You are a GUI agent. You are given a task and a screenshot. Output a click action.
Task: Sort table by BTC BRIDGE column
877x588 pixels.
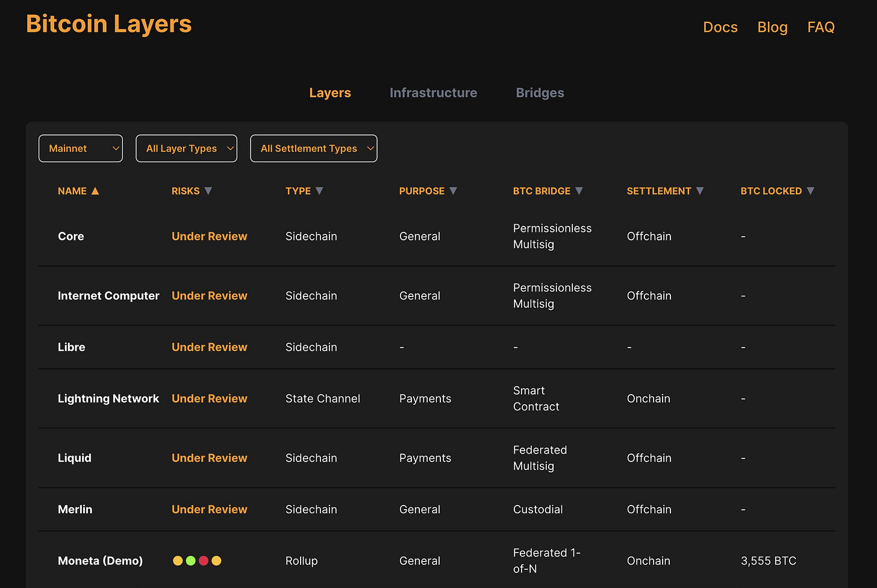(548, 191)
